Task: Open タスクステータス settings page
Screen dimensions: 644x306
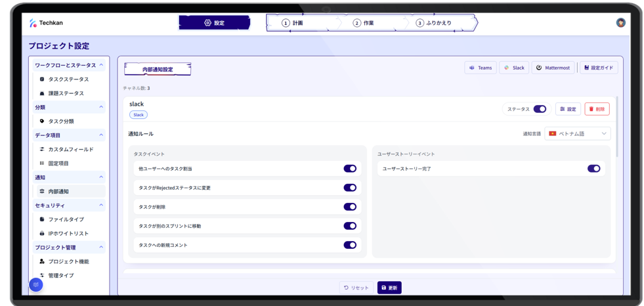Action: (69, 79)
